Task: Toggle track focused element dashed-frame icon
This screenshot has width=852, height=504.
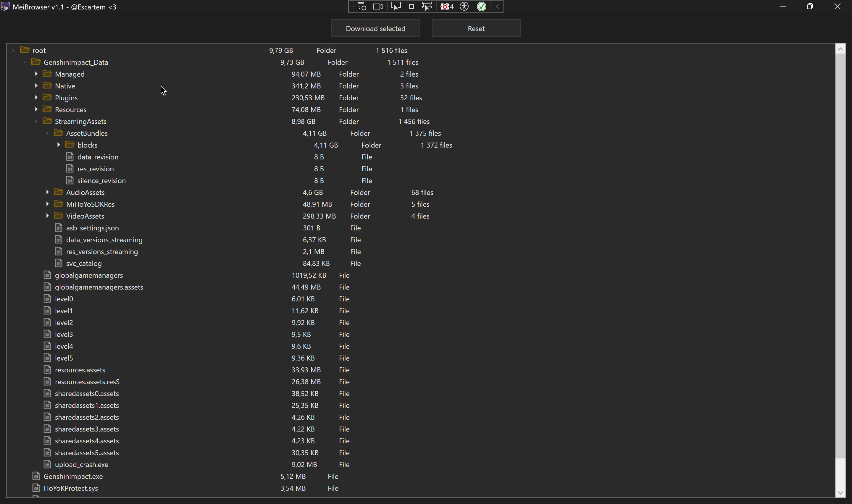Action: (x=427, y=7)
